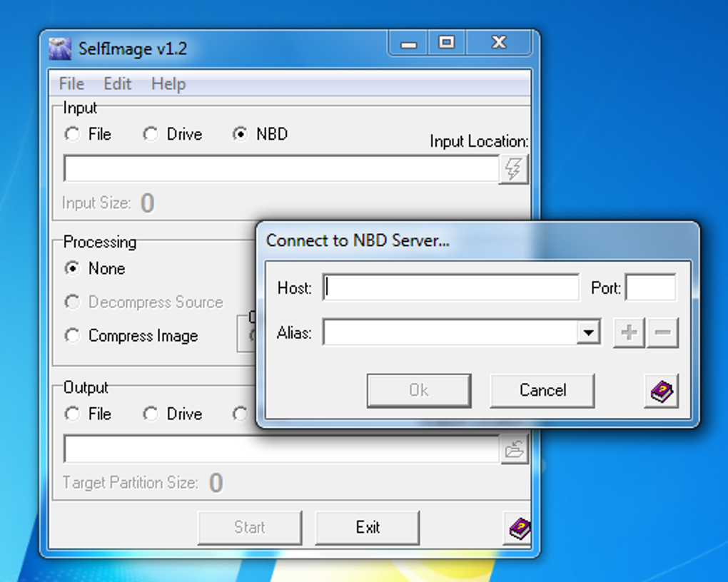Open the File menu
Screen dimensions: 728x582
click(x=71, y=84)
